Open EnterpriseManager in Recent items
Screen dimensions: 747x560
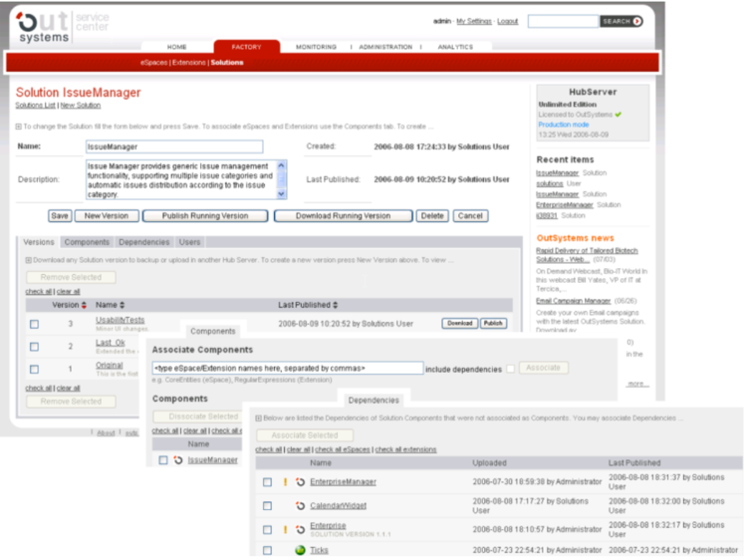point(565,205)
